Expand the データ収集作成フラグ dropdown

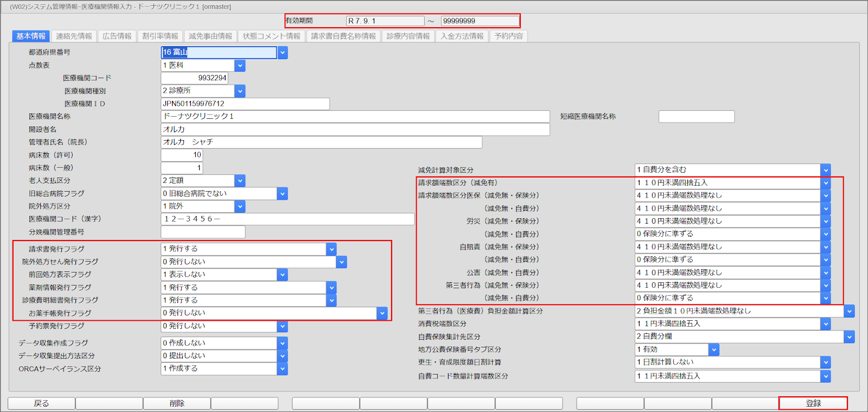coord(283,343)
